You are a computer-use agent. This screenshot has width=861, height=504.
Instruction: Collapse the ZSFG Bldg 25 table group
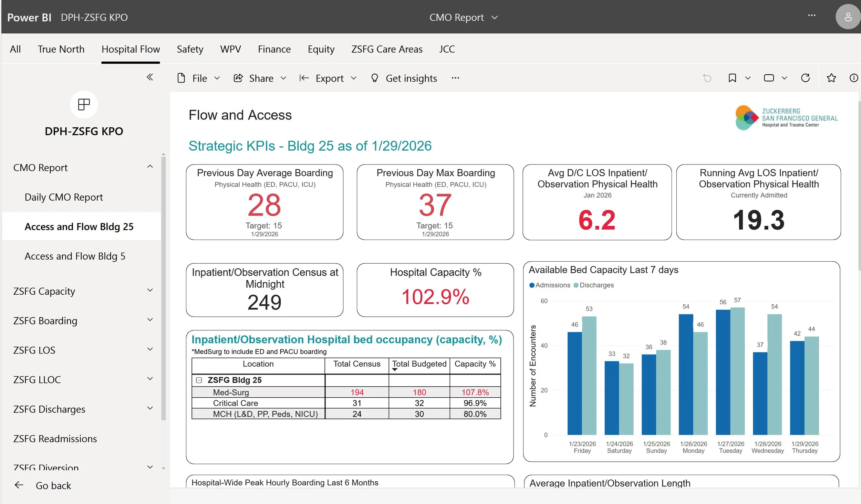199,380
